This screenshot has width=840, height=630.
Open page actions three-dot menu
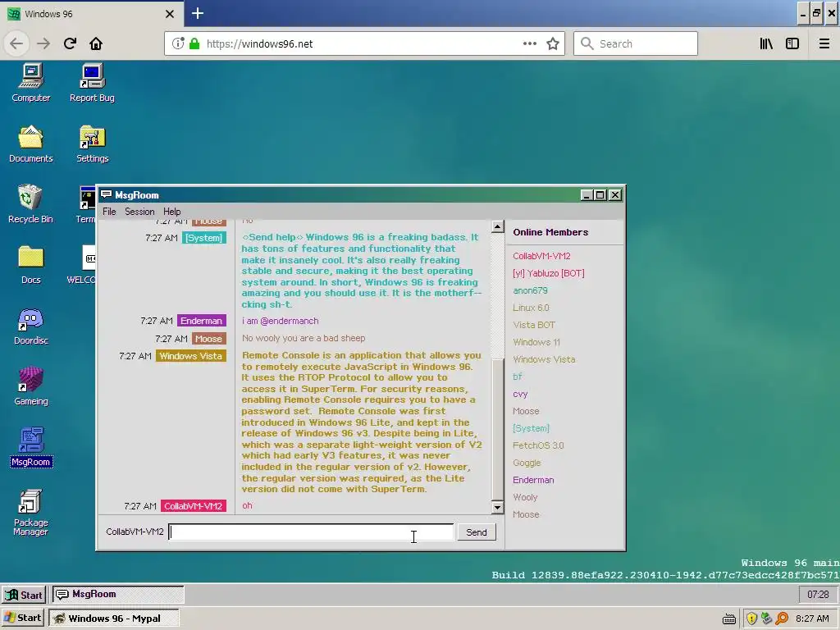(530, 43)
